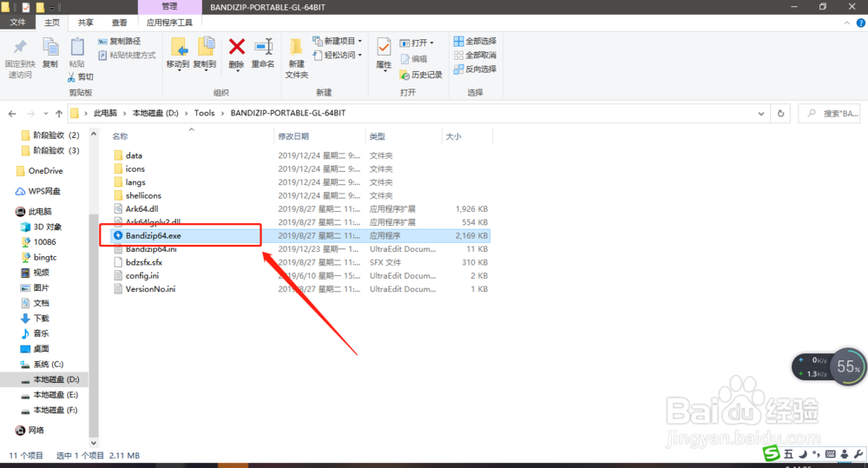
Task: Click the Edit button in ribbon
Action: pos(414,59)
